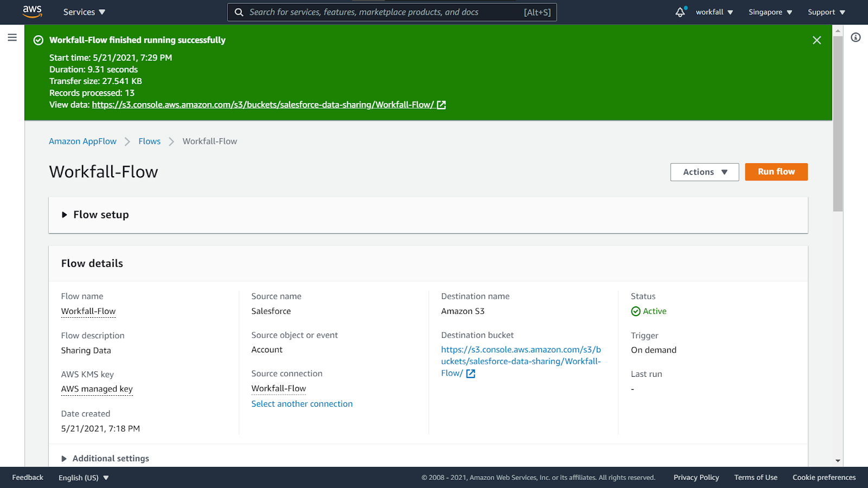The image size is (868, 488).
Task: Open the Actions dropdown
Action: coord(705,172)
